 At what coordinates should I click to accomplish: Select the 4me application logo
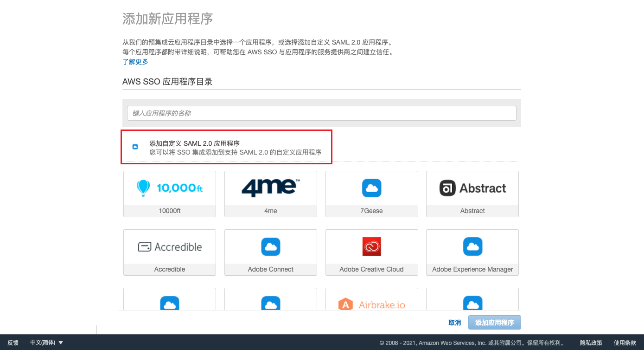tap(271, 188)
